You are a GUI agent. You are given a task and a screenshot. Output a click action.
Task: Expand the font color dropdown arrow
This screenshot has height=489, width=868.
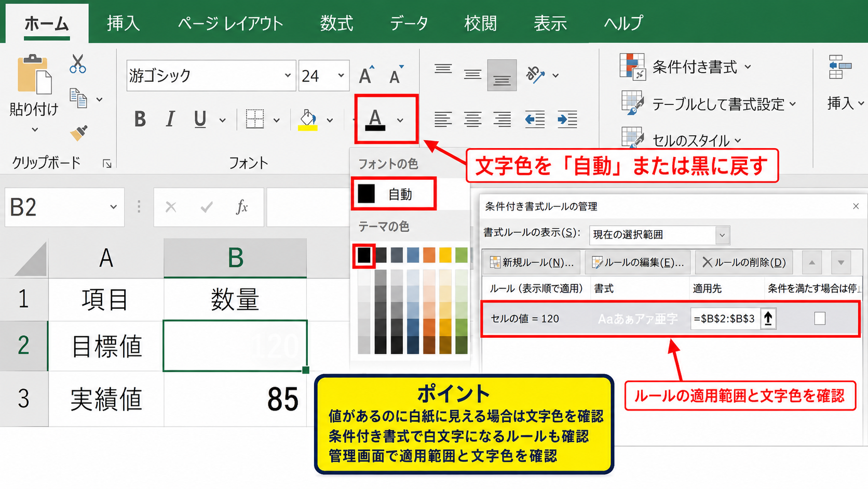click(x=400, y=121)
